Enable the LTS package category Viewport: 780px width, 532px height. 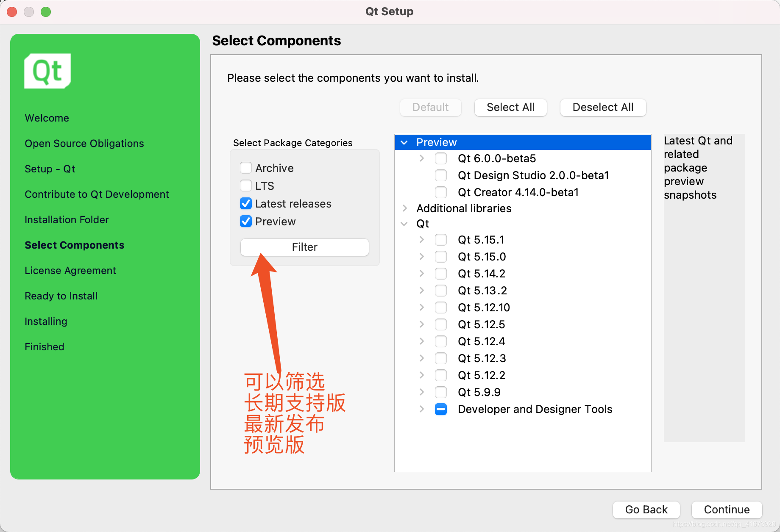click(x=245, y=186)
